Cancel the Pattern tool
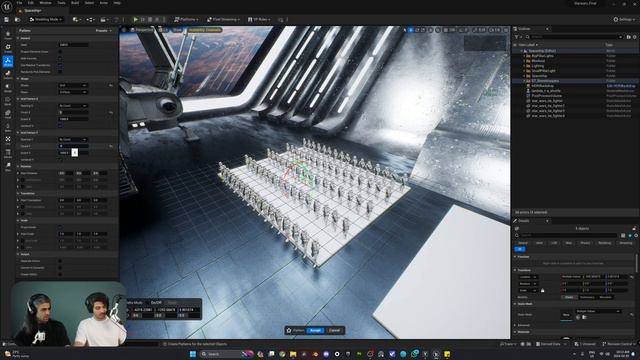 click(334, 331)
